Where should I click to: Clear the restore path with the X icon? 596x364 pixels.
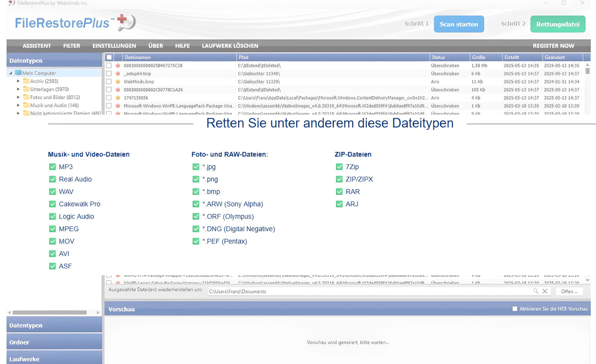(545, 291)
